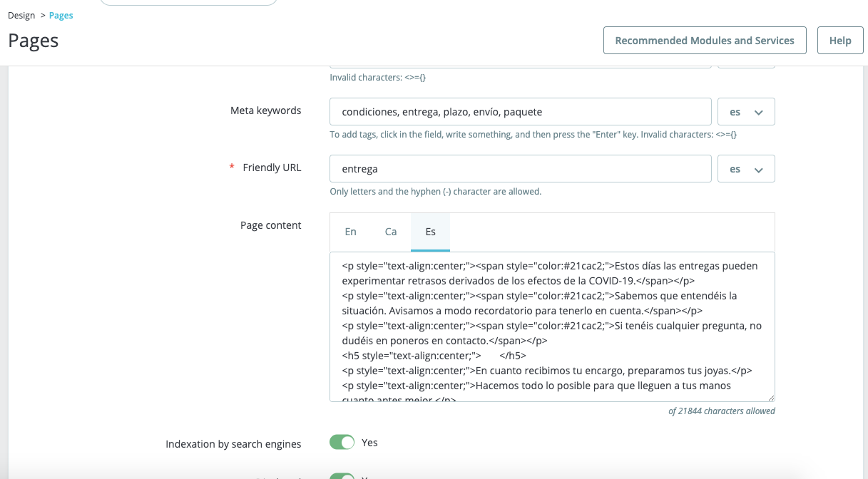868x479 pixels.
Task: Go to the Design breadcrumb
Action: (21, 16)
